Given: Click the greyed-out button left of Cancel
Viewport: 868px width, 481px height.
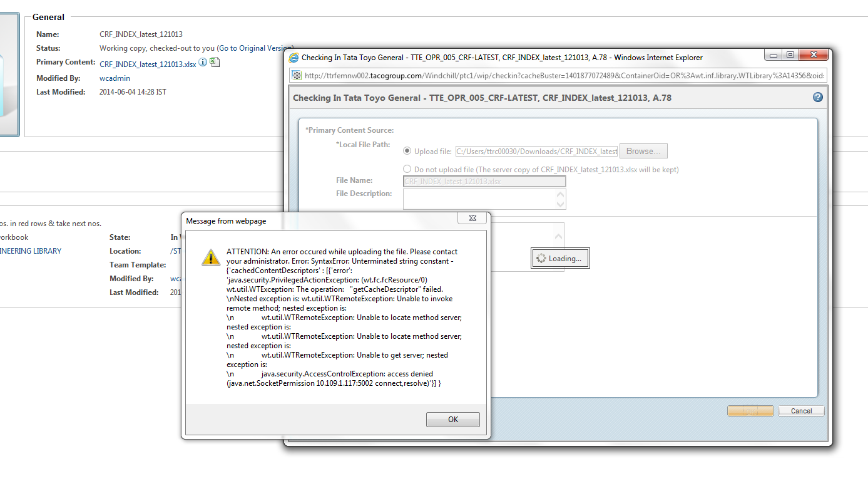Looking at the screenshot, I should click(x=750, y=411).
